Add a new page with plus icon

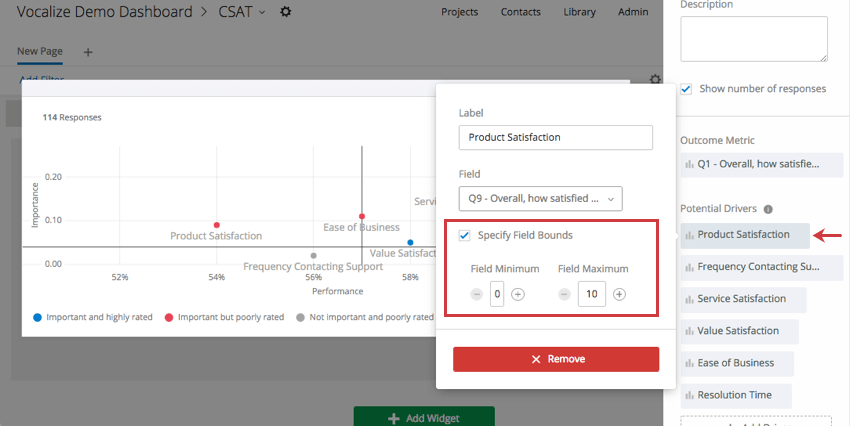[87, 51]
